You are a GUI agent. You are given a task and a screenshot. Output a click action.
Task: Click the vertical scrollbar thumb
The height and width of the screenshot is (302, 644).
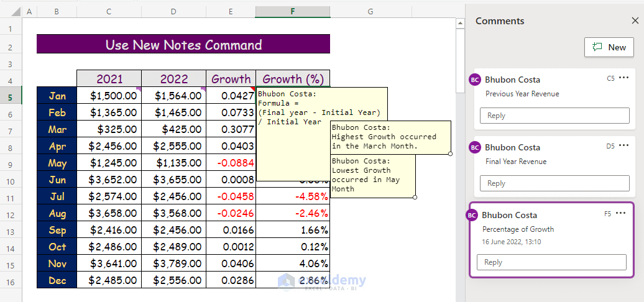(x=460, y=61)
